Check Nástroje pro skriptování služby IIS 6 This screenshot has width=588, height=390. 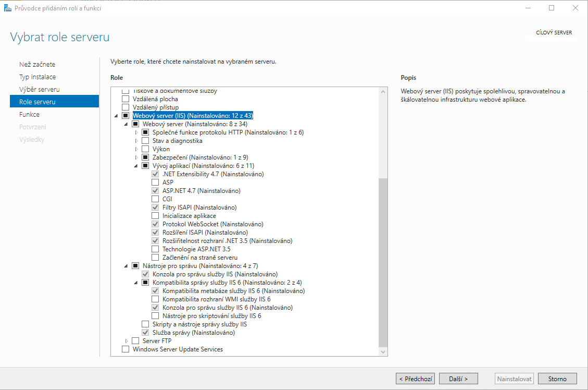[155, 316]
